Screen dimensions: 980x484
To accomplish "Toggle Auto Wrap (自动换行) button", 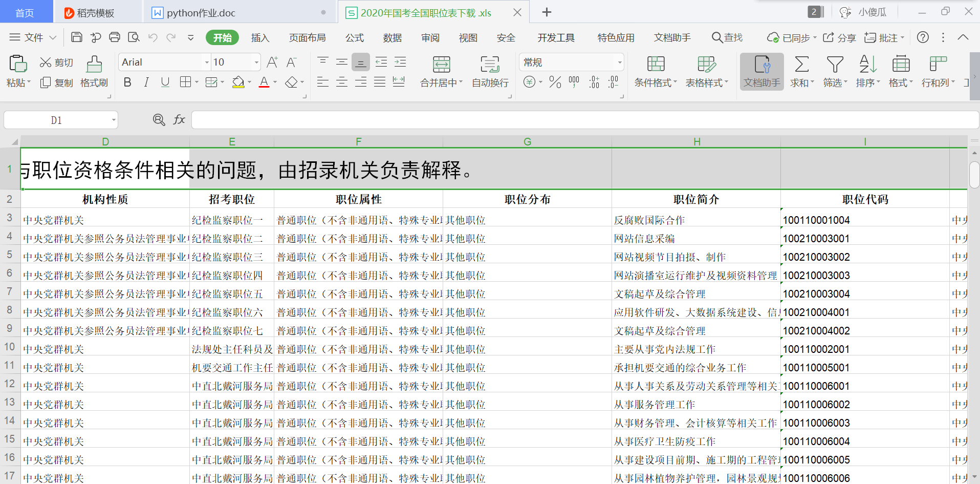I will click(x=490, y=65).
